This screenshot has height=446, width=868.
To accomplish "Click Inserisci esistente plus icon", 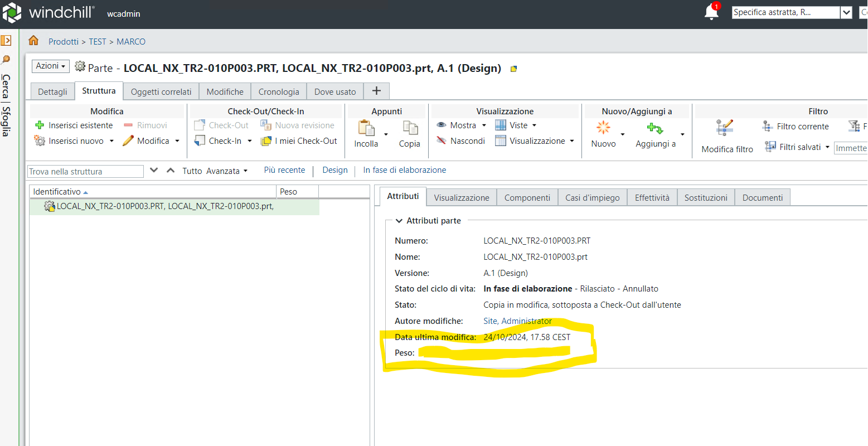I will click(40, 125).
